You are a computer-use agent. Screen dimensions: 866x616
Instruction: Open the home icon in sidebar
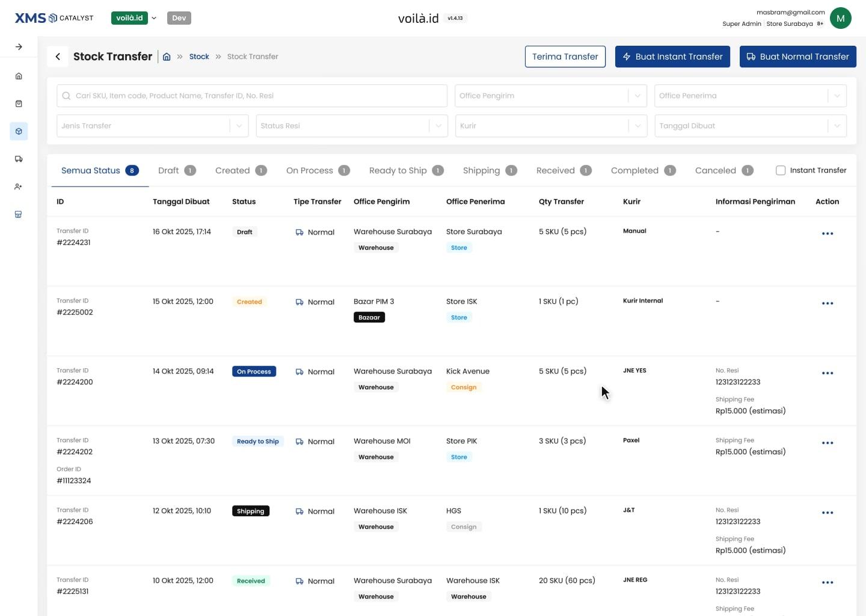(19, 76)
